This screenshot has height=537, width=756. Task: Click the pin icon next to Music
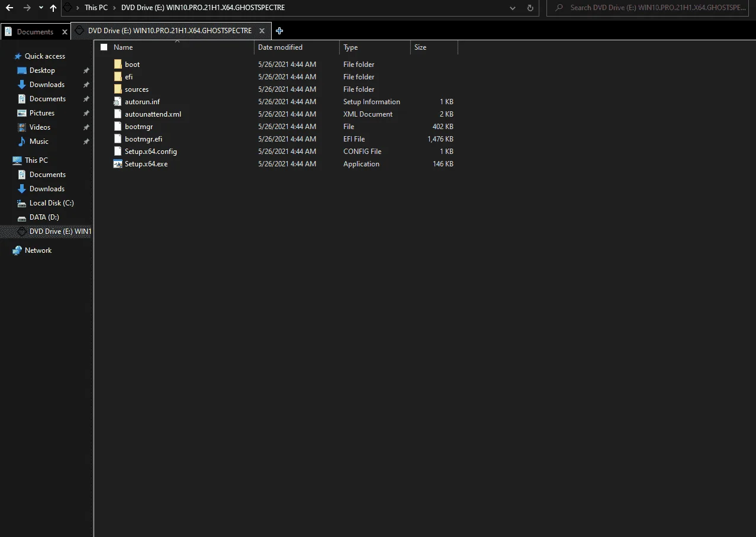tap(86, 142)
